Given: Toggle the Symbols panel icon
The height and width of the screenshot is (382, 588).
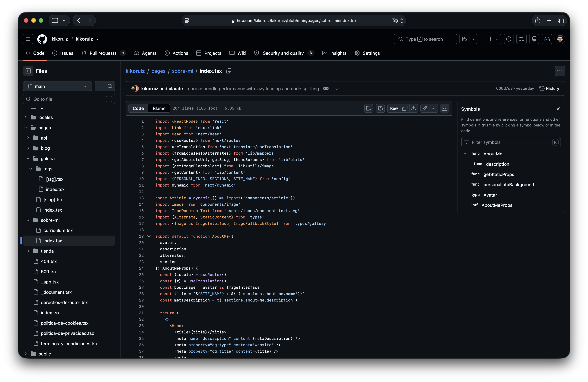Looking at the screenshot, I should click(x=445, y=108).
